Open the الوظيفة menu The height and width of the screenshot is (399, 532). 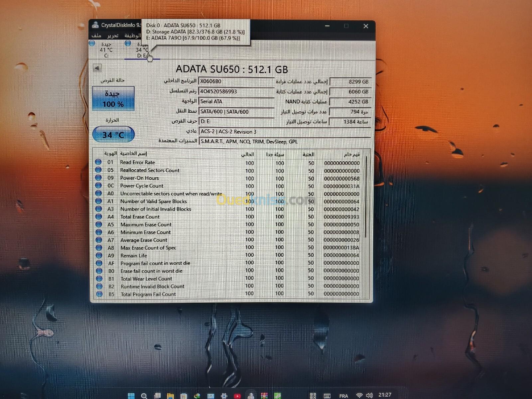click(x=133, y=35)
